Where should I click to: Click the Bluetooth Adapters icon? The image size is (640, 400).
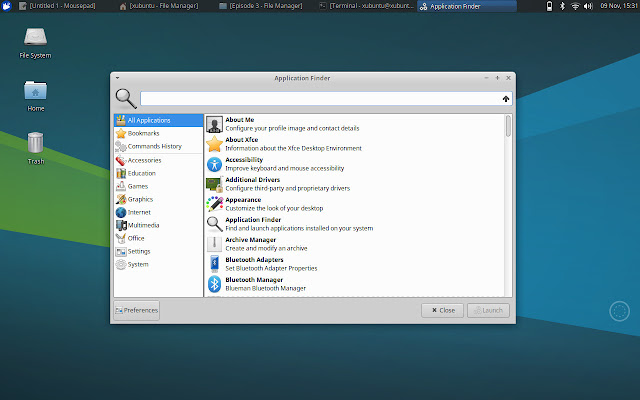(x=214, y=264)
